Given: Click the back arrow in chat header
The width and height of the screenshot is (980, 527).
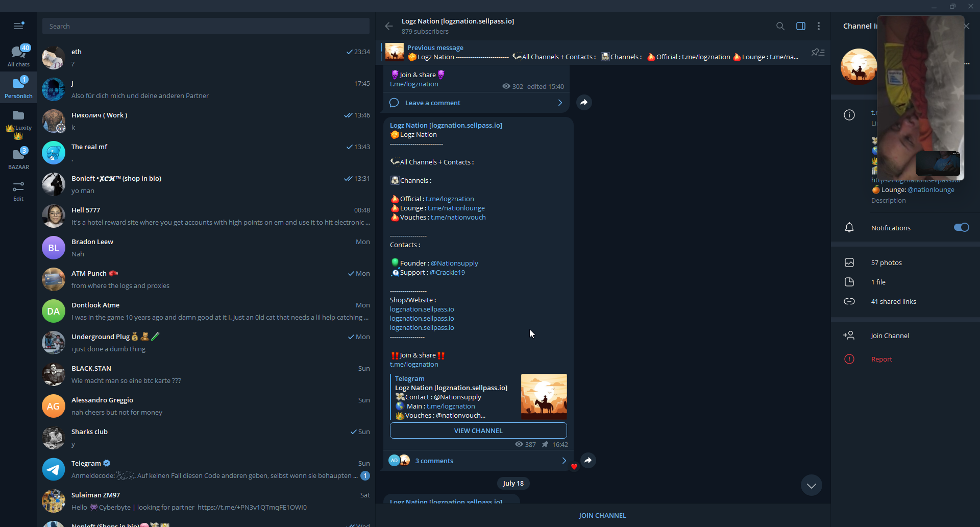Looking at the screenshot, I should pos(389,26).
